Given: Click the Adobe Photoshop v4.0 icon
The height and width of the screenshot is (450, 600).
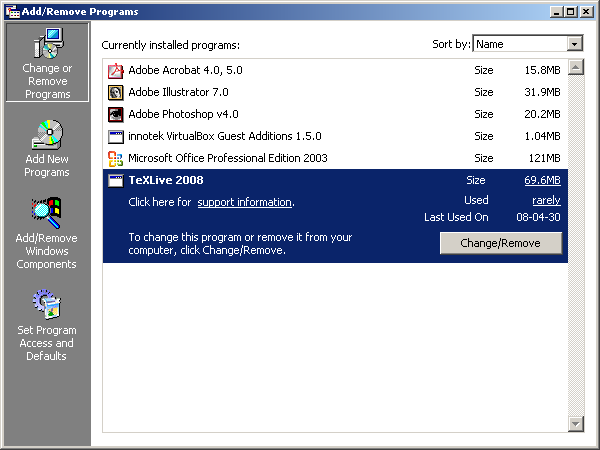Looking at the screenshot, I should [x=115, y=115].
